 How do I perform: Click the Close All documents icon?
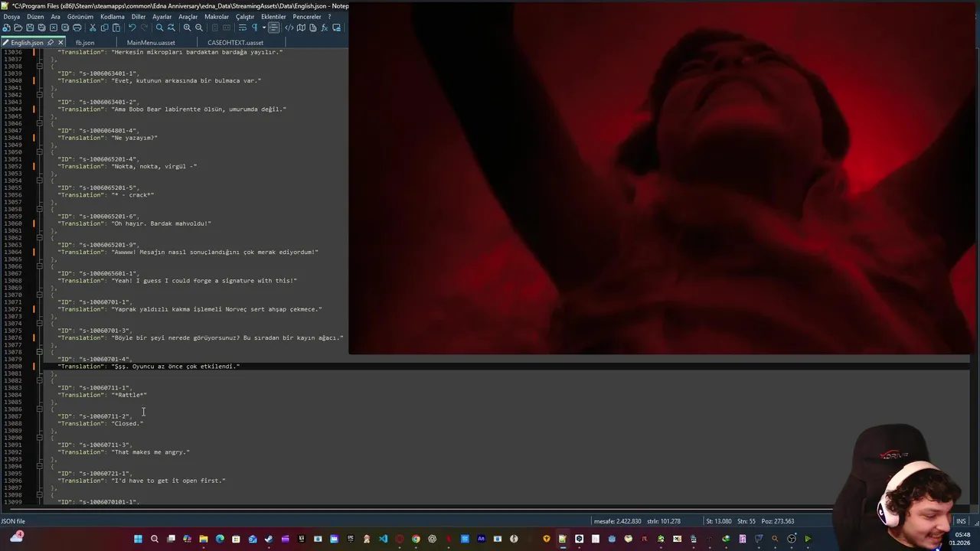click(x=65, y=28)
